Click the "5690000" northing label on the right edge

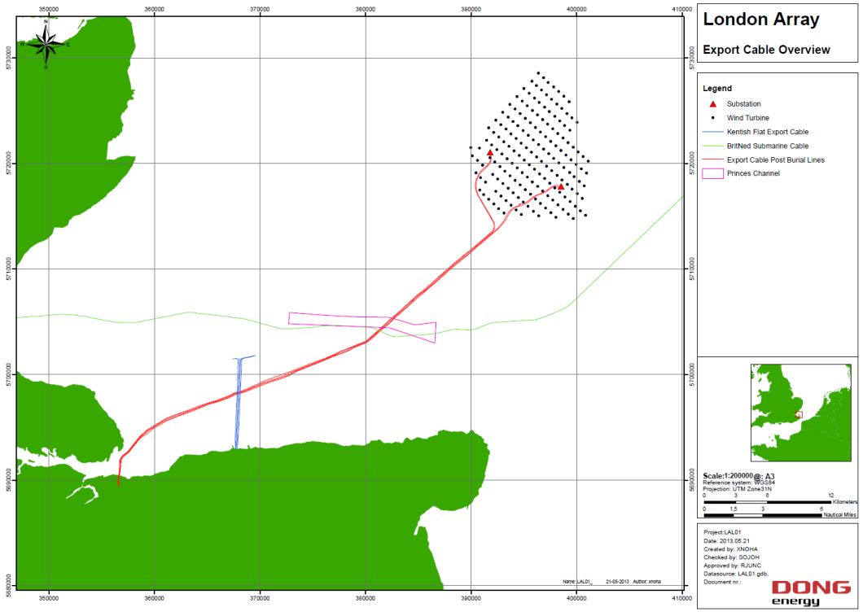(691, 480)
